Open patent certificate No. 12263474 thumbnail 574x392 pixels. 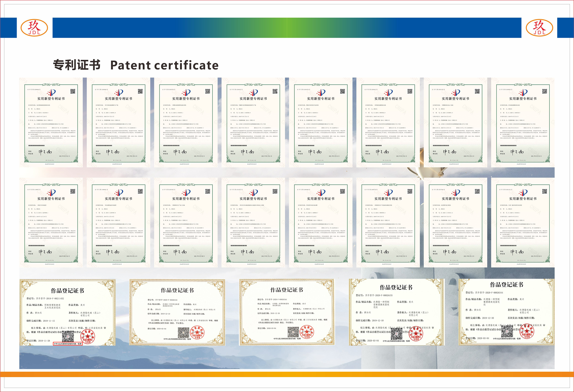(321, 123)
